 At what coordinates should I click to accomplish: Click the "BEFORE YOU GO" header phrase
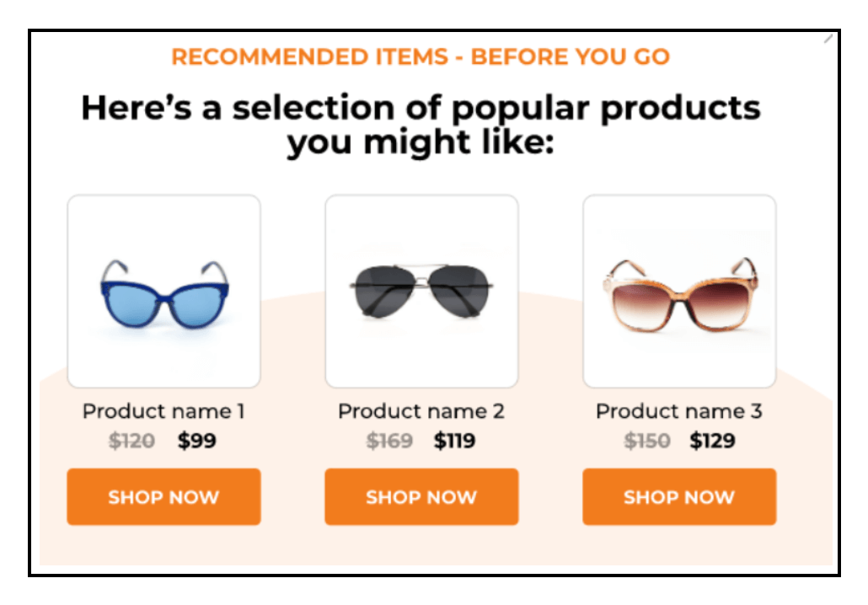click(x=571, y=57)
